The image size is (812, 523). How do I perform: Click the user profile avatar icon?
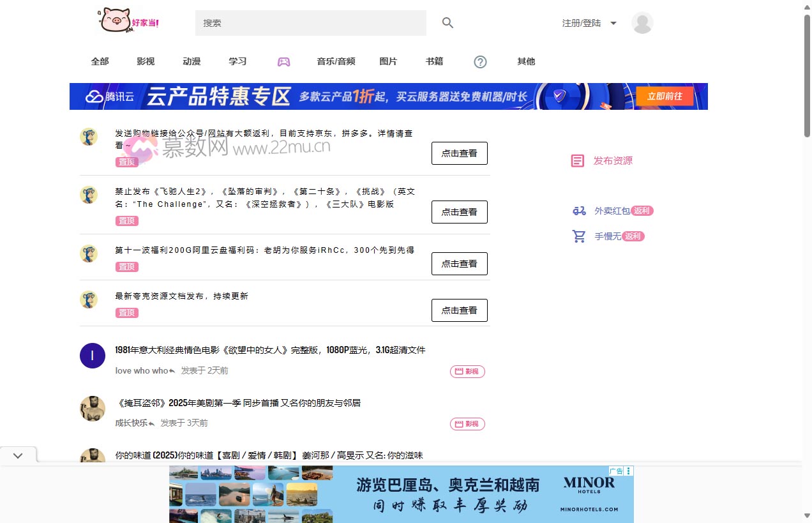coord(642,22)
